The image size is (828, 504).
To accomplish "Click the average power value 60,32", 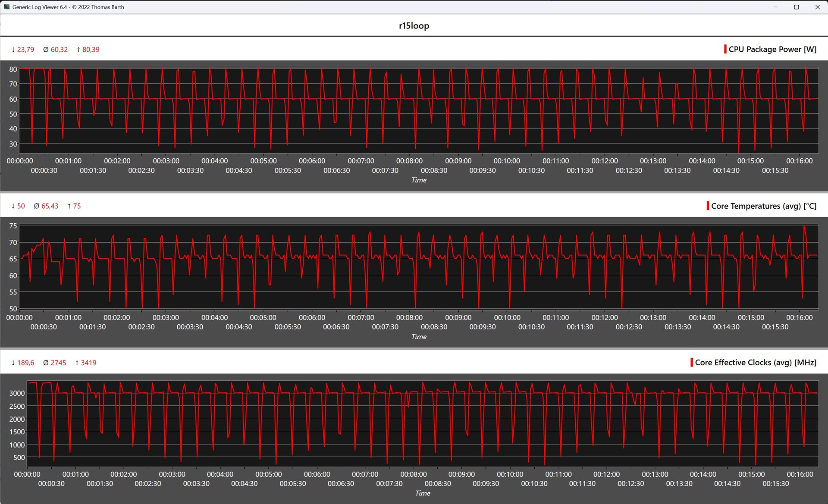I will tap(59, 50).
